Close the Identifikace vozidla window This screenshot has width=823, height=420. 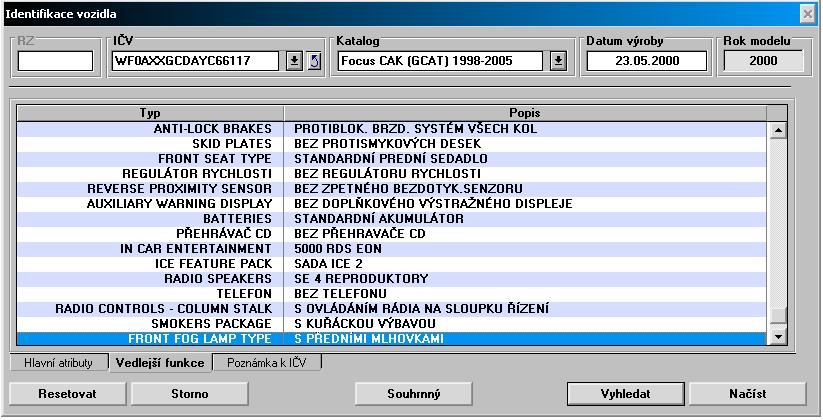(x=807, y=13)
